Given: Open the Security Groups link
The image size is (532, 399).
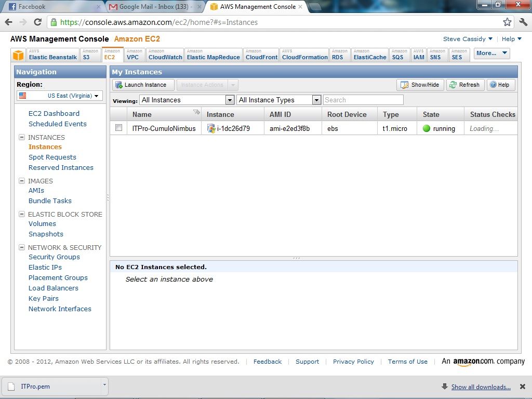Looking at the screenshot, I should (x=54, y=257).
